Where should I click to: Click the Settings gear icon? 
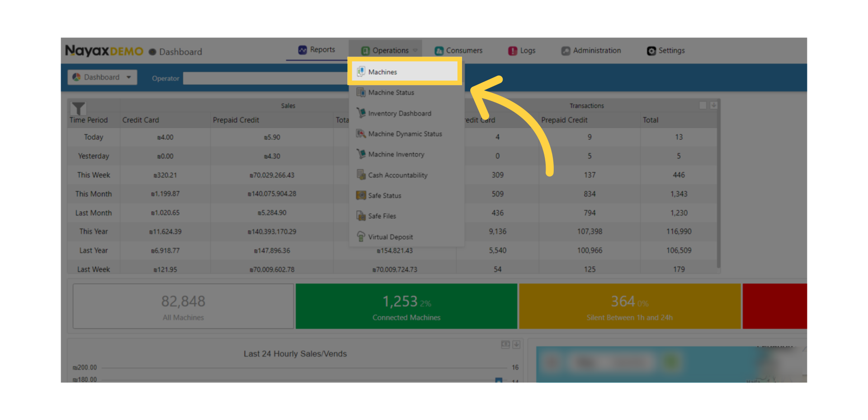pos(651,51)
